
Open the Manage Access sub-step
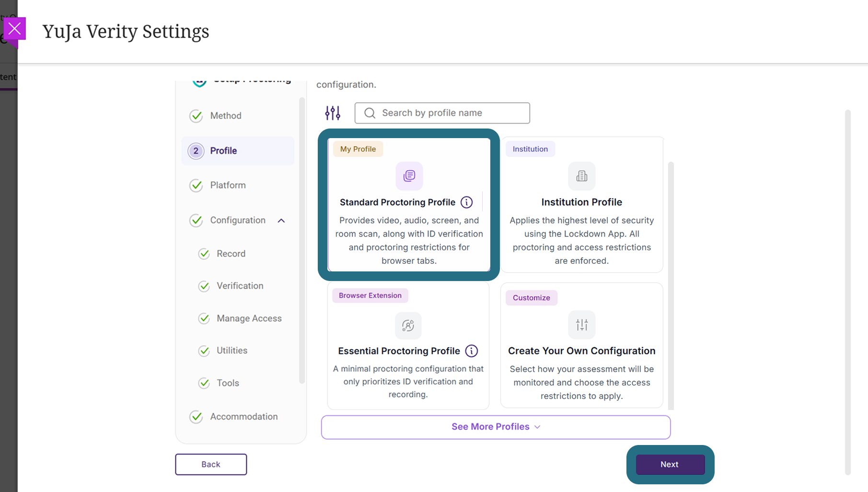(x=249, y=318)
